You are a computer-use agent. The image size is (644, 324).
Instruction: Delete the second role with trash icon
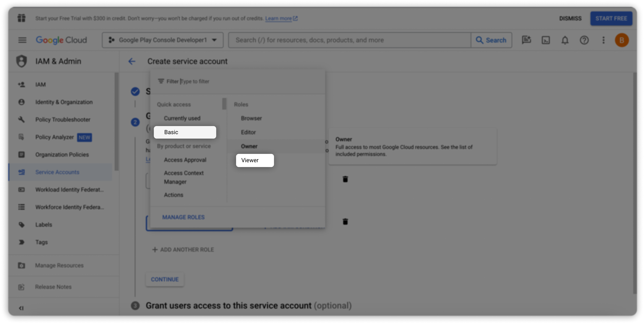point(345,222)
